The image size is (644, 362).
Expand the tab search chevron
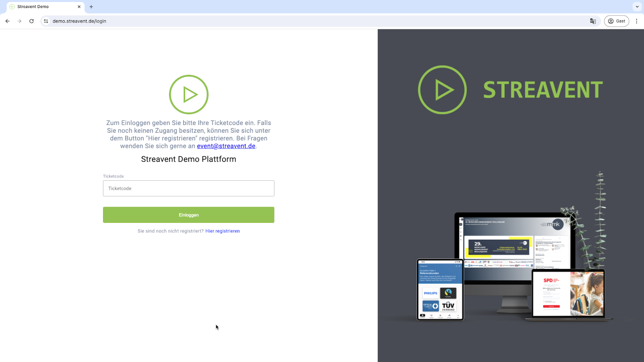tap(637, 6)
